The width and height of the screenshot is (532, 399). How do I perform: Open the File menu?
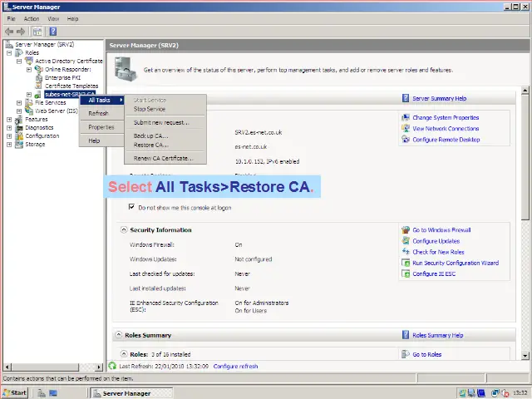pos(11,18)
